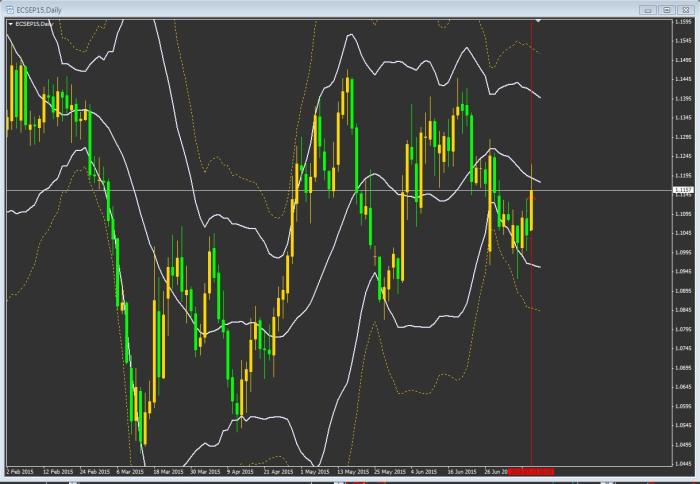The image size is (700, 484).
Task: Click the 2 Feb 2015 date label
Action: tap(20, 471)
